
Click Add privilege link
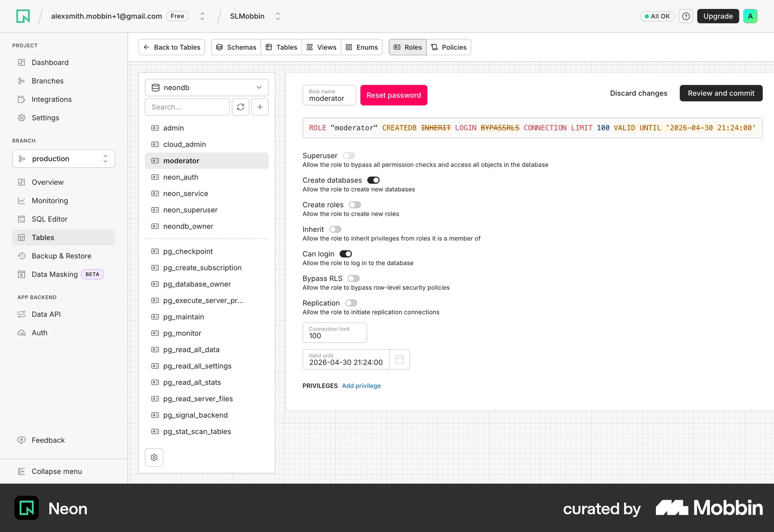[361, 386]
